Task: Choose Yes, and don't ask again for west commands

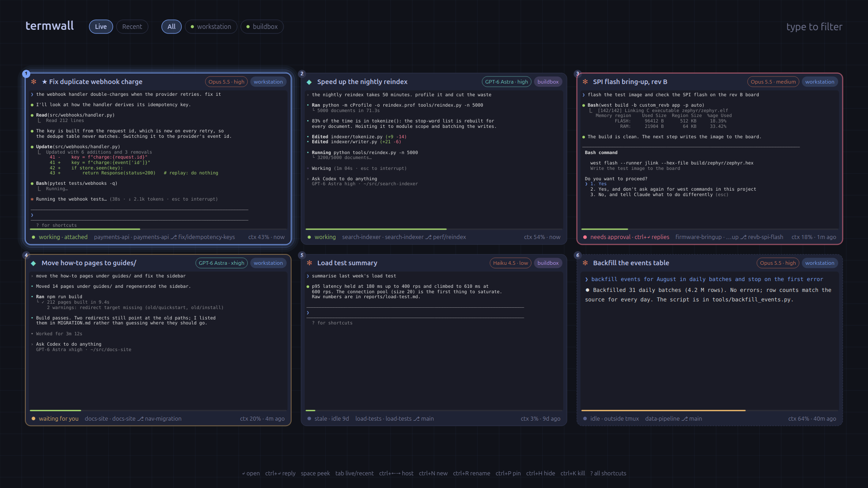Action: [x=673, y=189]
